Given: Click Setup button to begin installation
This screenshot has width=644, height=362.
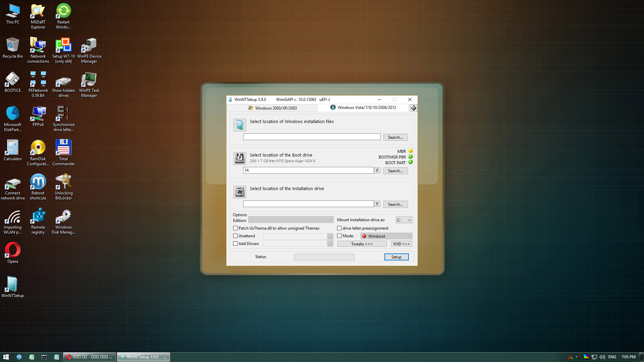Looking at the screenshot, I should click(396, 256).
